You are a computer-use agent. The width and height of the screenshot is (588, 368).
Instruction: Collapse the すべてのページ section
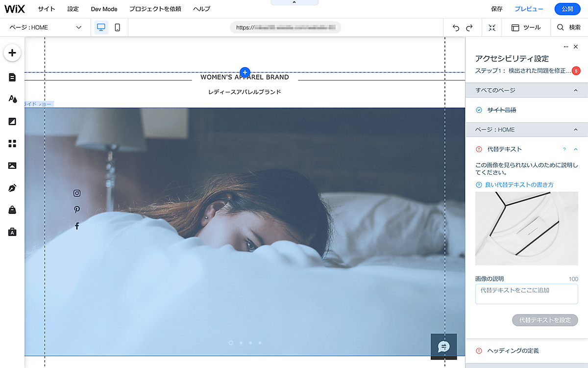coord(575,90)
